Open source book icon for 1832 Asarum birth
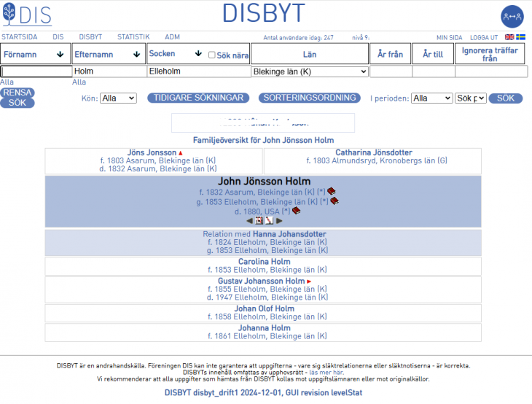 (331, 191)
